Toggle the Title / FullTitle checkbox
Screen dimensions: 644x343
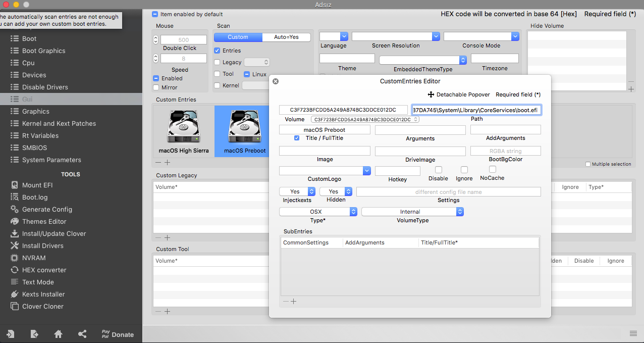(297, 138)
